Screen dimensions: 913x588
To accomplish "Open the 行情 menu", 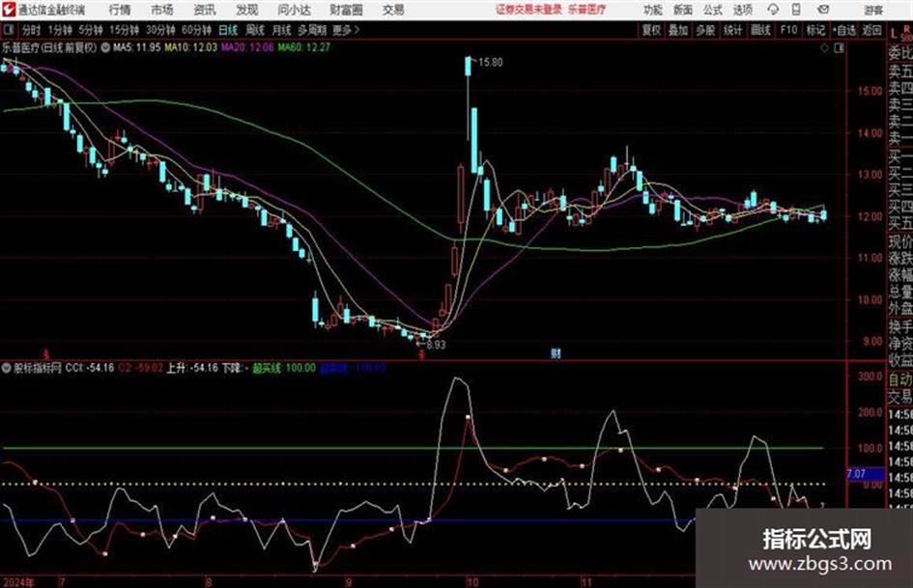I will pyautogui.click(x=120, y=10).
